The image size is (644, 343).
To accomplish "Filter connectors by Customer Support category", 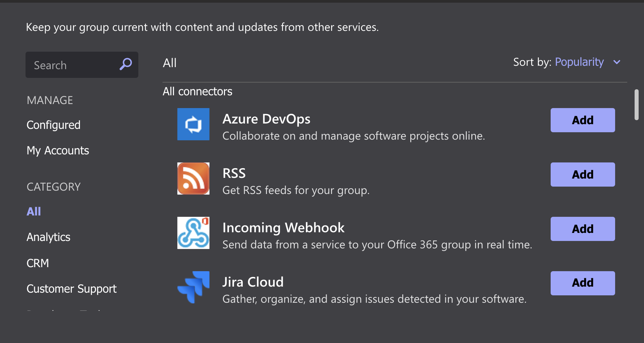I will pyautogui.click(x=72, y=289).
